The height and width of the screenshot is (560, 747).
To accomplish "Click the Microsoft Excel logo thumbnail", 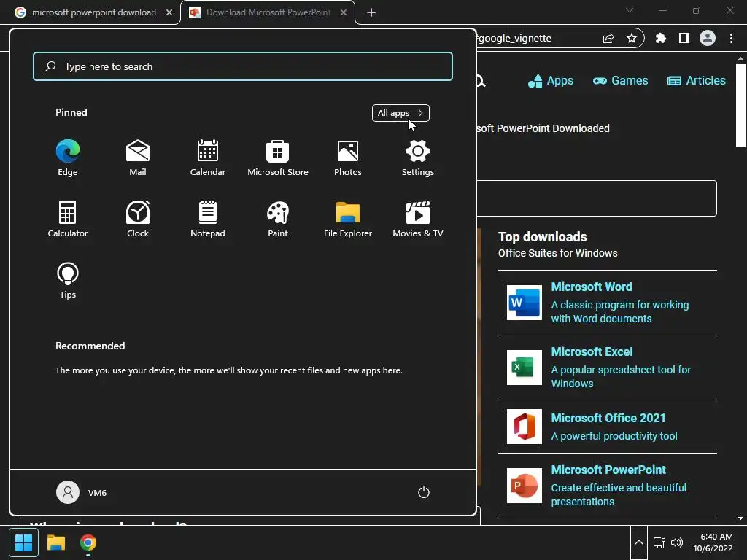I will (x=524, y=367).
